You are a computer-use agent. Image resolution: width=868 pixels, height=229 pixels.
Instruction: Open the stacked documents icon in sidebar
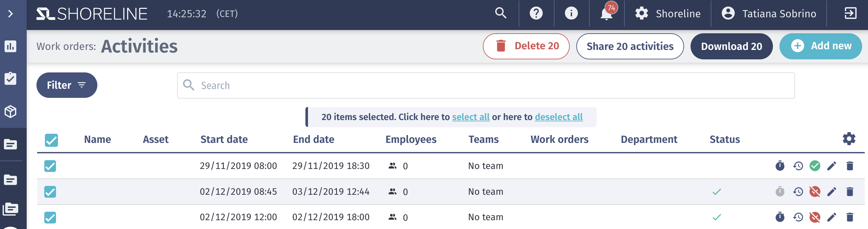click(x=10, y=209)
